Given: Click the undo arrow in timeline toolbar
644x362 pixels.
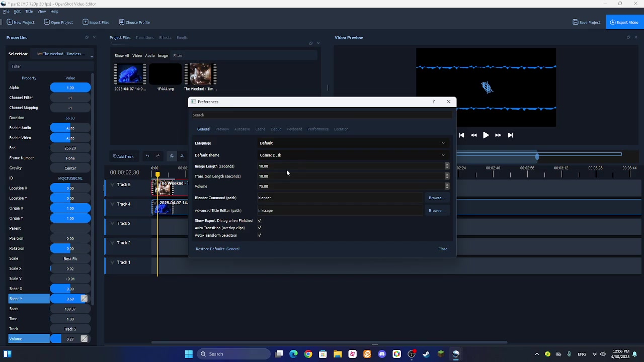Looking at the screenshot, I should 147,156.
